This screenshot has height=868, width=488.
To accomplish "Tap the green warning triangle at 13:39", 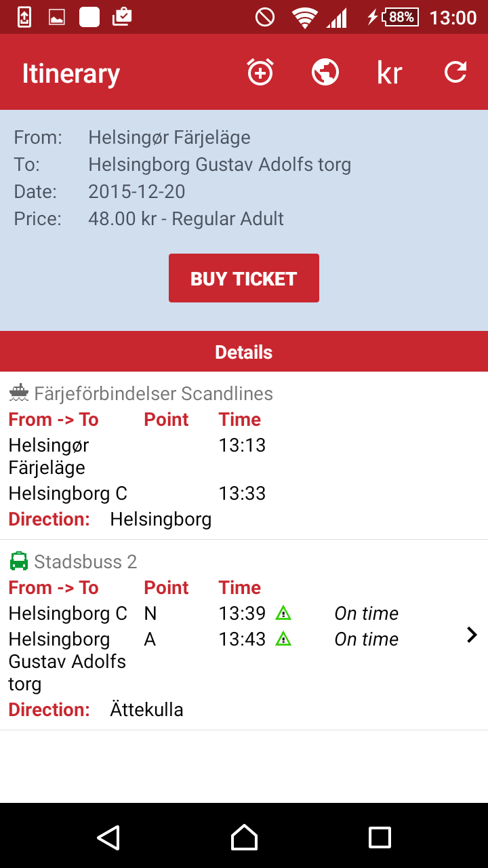I will pyautogui.click(x=283, y=613).
